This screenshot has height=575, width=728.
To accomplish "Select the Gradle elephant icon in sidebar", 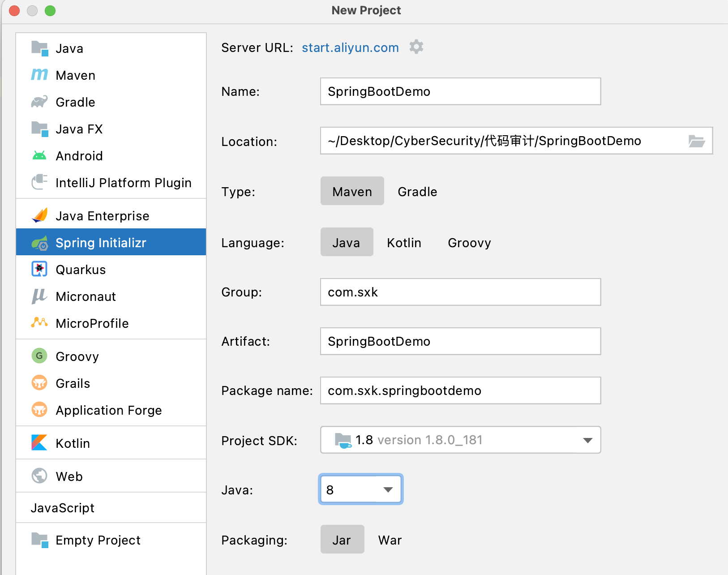I will (x=39, y=102).
